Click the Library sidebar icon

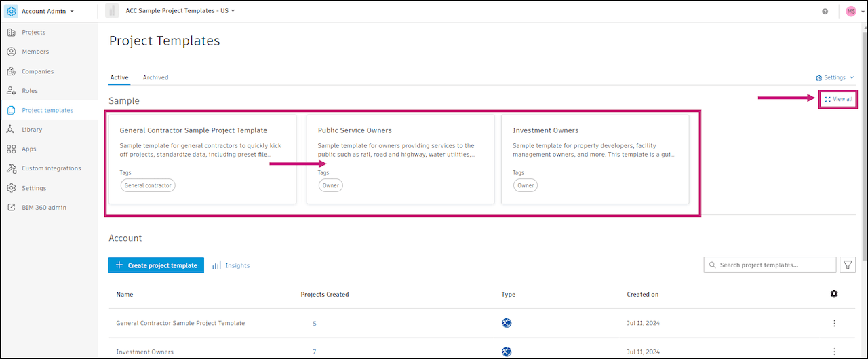[x=12, y=130]
